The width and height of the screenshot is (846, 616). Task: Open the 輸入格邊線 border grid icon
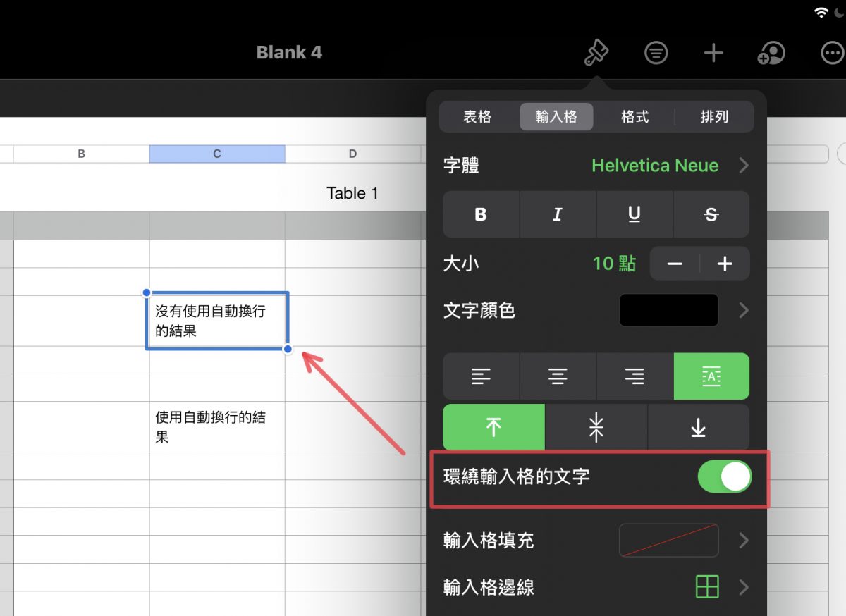click(x=707, y=587)
